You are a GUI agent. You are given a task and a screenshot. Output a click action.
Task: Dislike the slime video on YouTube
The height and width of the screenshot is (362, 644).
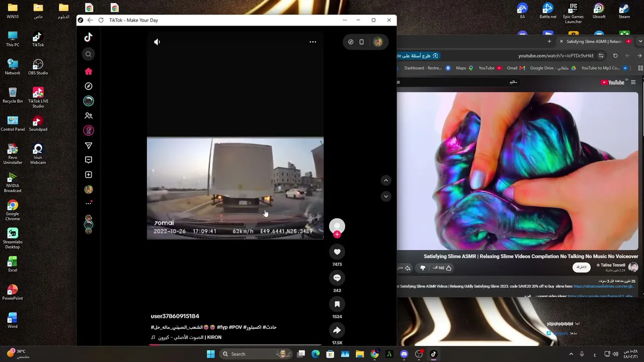click(423, 268)
